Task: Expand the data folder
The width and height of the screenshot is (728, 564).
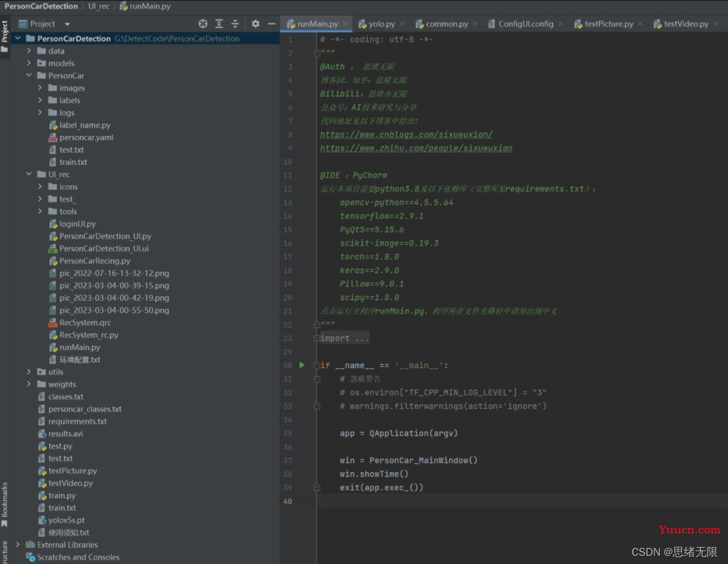Action: (x=29, y=50)
